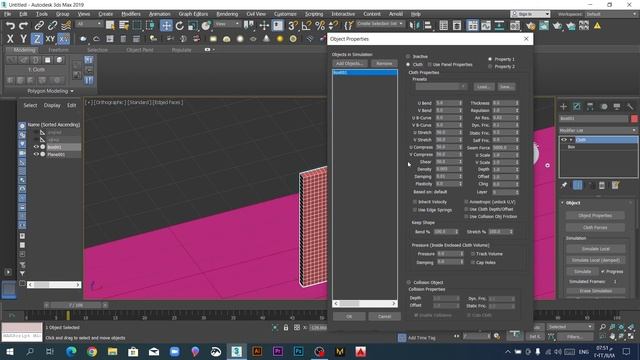Choose the Select and Move tool
Viewport: 640px width, 360px height.
pyautogui.click(x=166, y=26)
